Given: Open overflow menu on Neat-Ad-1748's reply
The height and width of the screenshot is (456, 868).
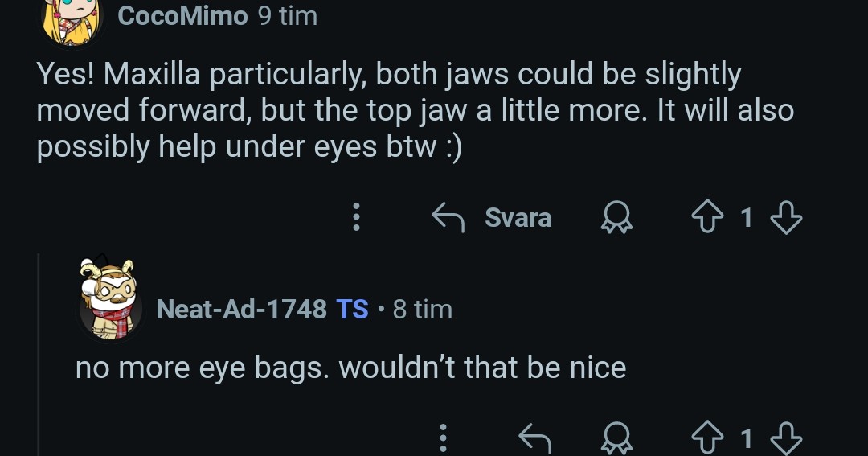Looking at the screenshot, I should [443, 438].
